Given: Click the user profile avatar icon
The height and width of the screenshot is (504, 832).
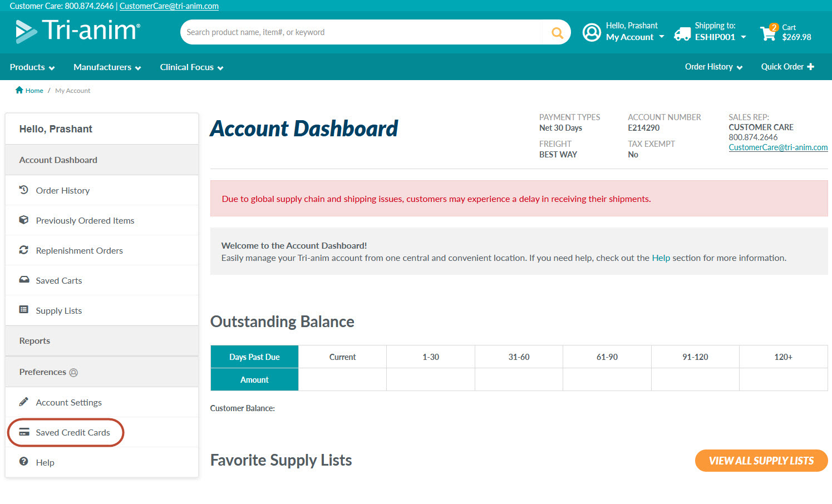Looking at the screenshot, I should click(x=592, y=32).
